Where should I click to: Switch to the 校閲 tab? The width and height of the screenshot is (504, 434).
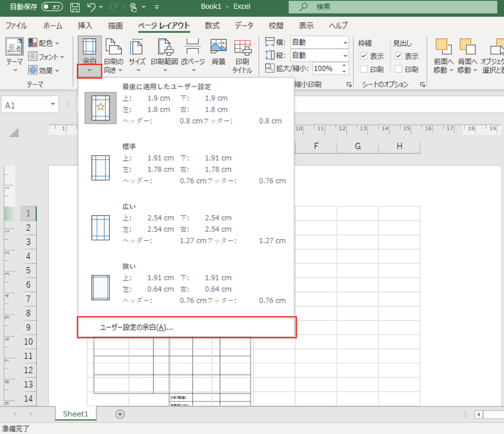pyautogui.click(x=276, y=26)
